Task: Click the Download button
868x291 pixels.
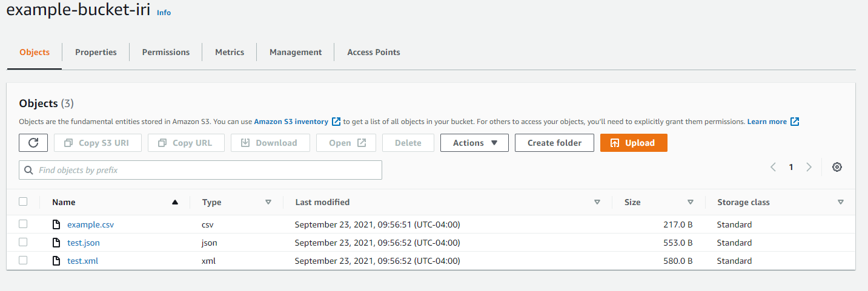Action: [270, 143]
